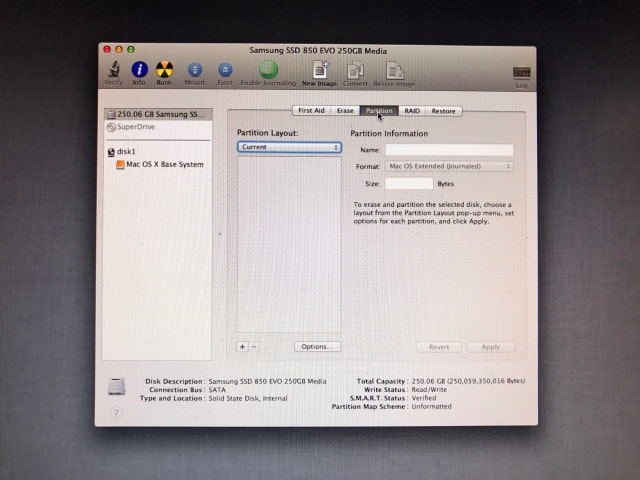
Task: Click the Mount toolbar icon
Action: point(195,70)
